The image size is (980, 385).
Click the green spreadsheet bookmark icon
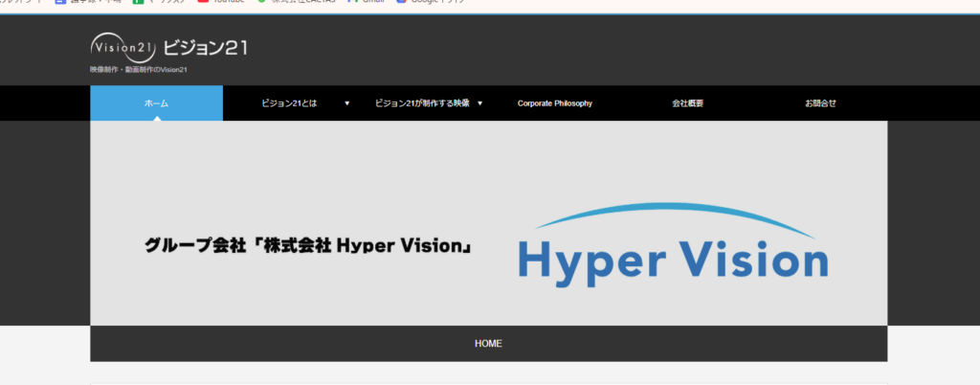(138, 2)
